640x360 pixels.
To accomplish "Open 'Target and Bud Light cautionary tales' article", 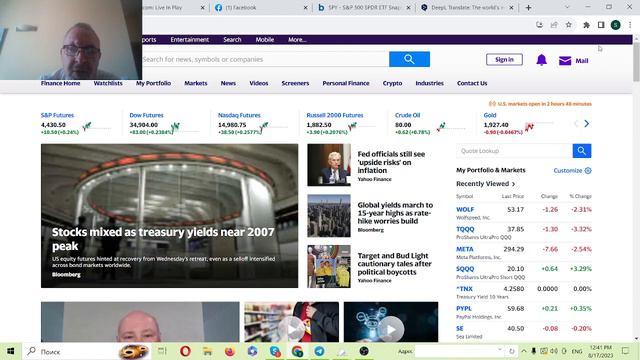I will tap(394, 264).
